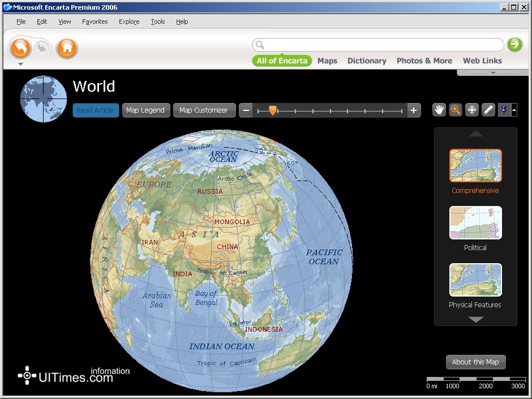Click the Bay of Bengal label
This screenshot has height=399, width=532.
point(206,298)
